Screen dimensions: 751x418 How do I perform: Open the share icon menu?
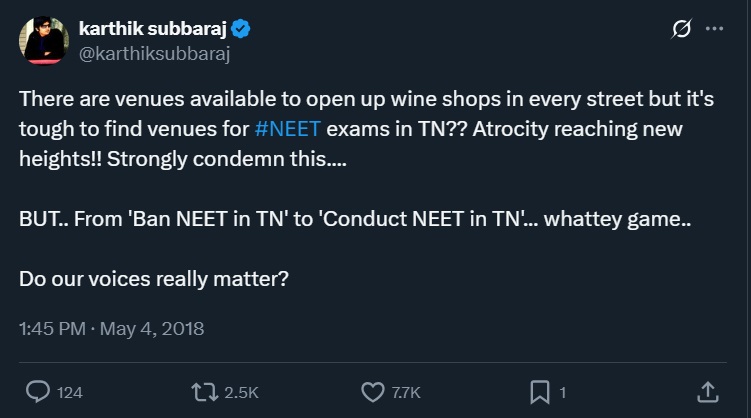706,392
